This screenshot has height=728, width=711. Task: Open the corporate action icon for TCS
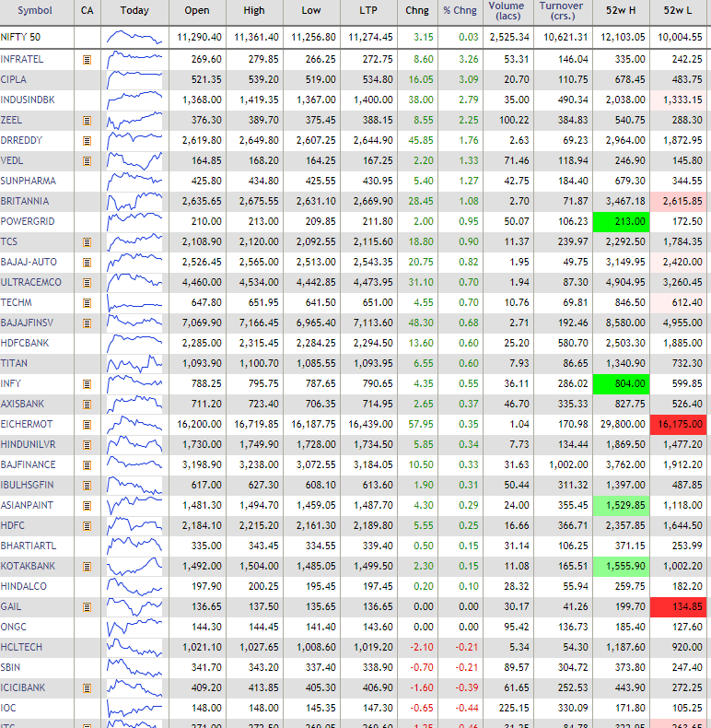click(x=87, y=241)
